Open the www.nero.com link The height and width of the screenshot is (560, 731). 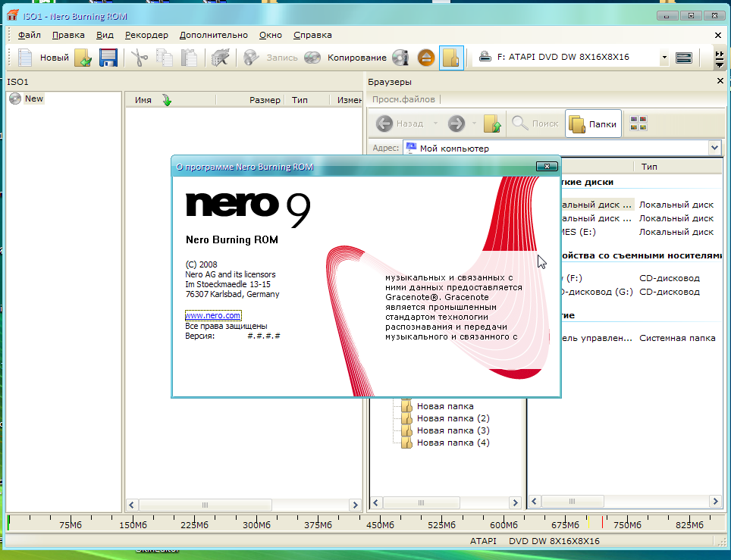coord(213,315)
